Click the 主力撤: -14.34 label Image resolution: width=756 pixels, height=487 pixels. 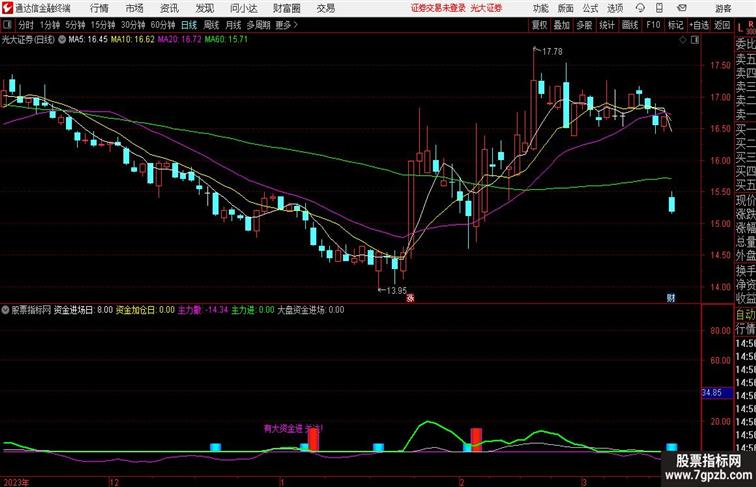pos(203,310)
